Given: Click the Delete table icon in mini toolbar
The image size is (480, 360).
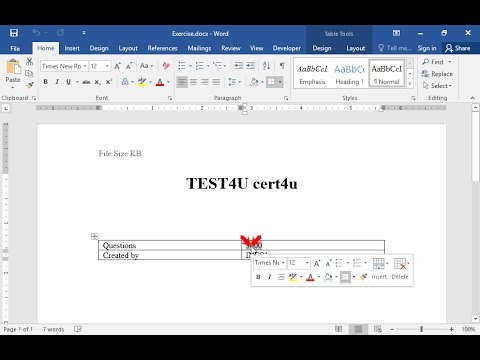Looking at the screenshot, I should (x=400, y=269).
